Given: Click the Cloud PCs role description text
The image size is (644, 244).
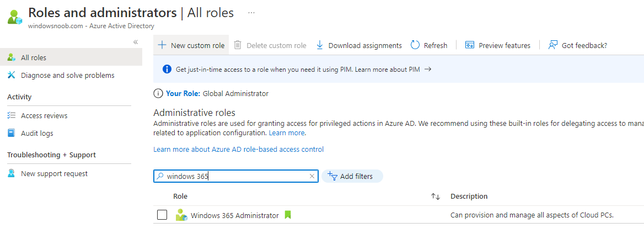Looking at the screenshot, I should [532, 215].
